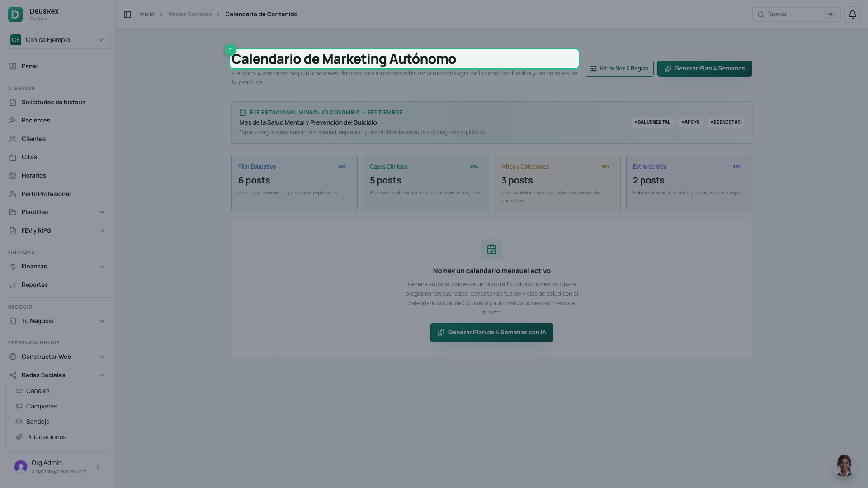The image size is (868, 488).
Task: Select the Pilar Educativo card
Action: tap(294, 183)
